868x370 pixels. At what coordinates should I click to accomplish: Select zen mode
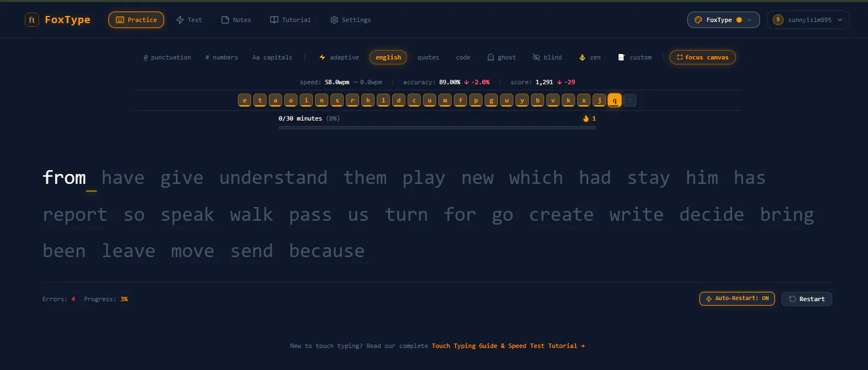tap(590, 57)
